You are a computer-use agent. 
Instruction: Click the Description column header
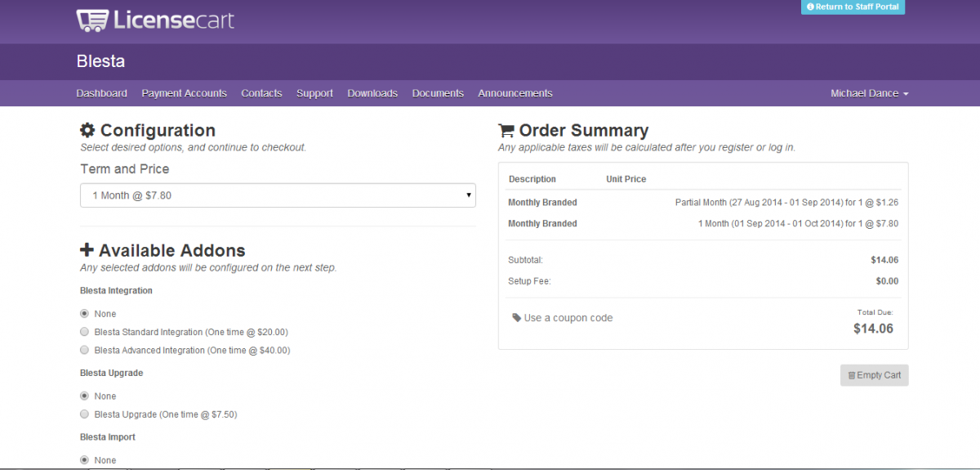[x=532, y=179]
